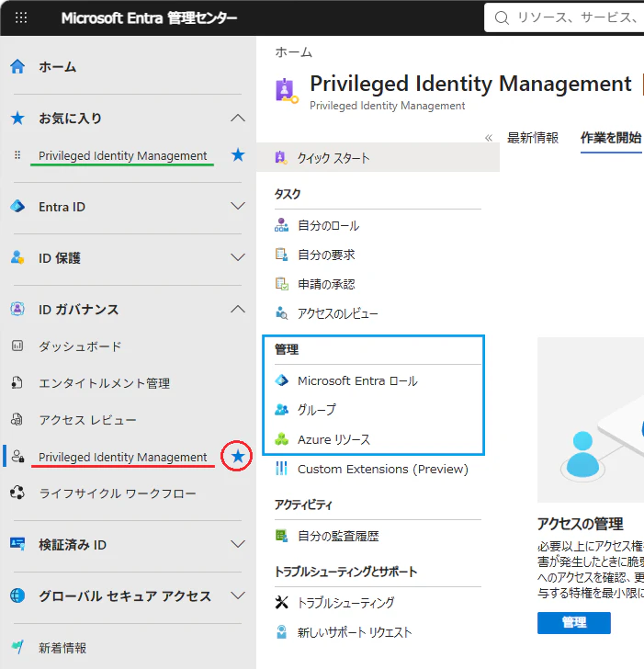Click the 自分の要求 icon
Viewport: 644px width, 669px height.
coord(281,255)
